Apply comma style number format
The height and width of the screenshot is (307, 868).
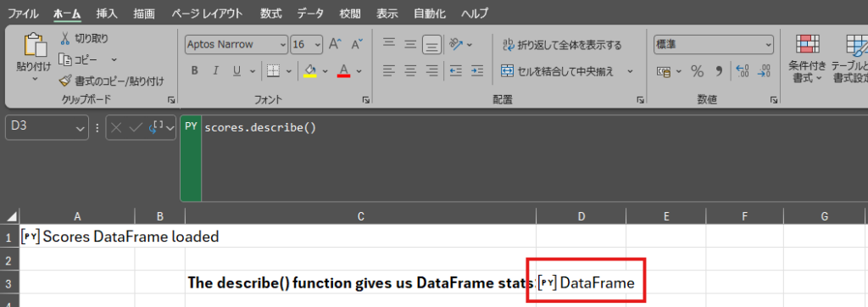click(x=719, y=71)
